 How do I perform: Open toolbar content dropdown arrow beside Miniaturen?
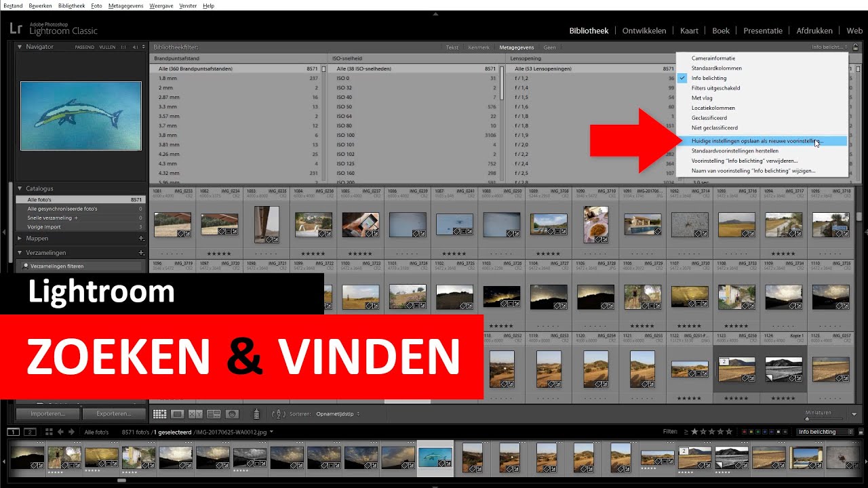(854, 414)
